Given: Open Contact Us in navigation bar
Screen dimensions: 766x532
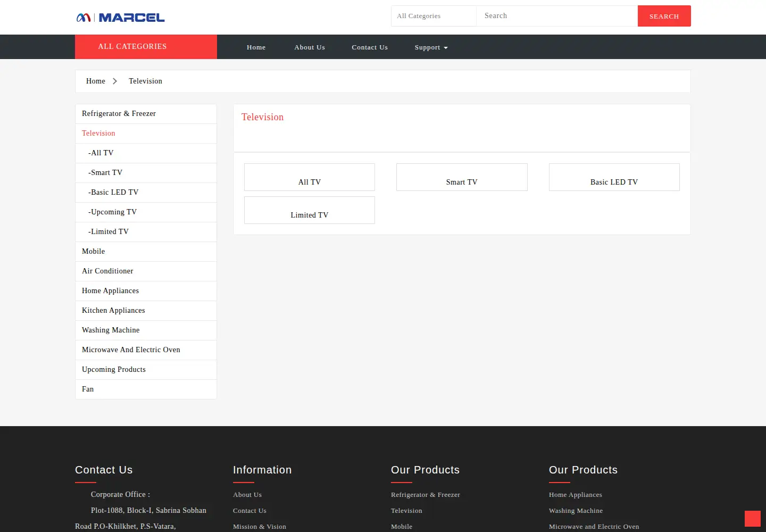Looking at the screenshot, I should (x=370, y=47).
